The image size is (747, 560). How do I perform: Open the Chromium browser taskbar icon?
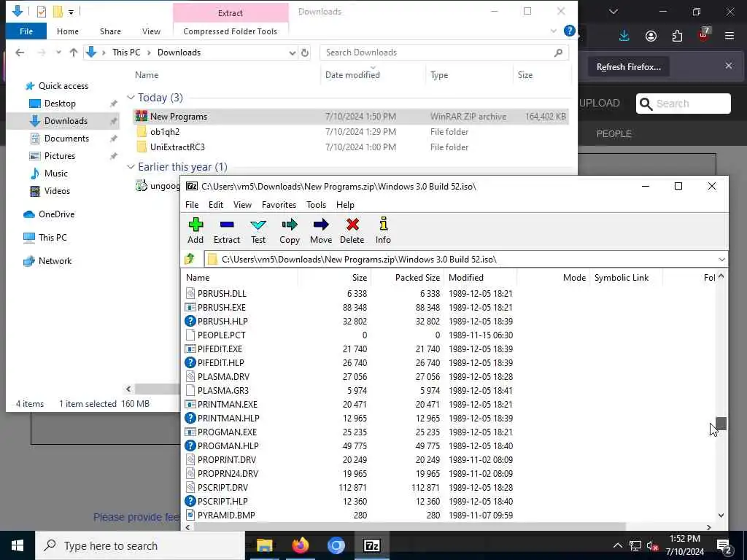pos(336,545)
